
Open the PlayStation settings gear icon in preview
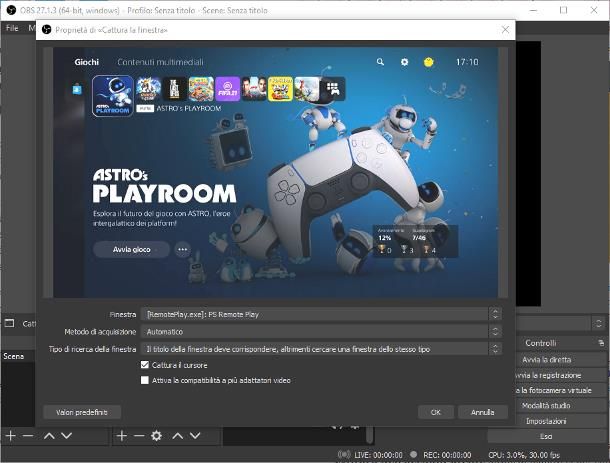click(404, 62)
